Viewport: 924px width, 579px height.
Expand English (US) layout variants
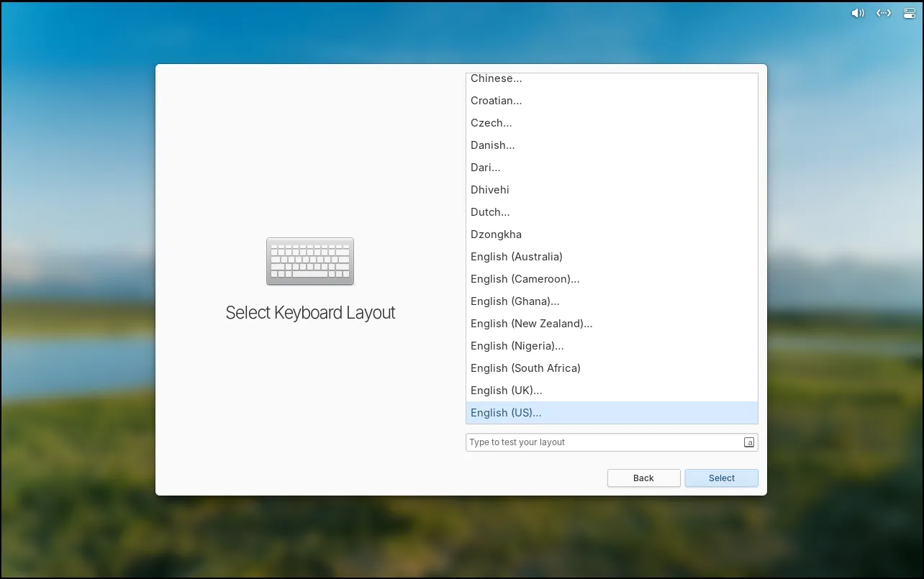[x=506, y=413]
